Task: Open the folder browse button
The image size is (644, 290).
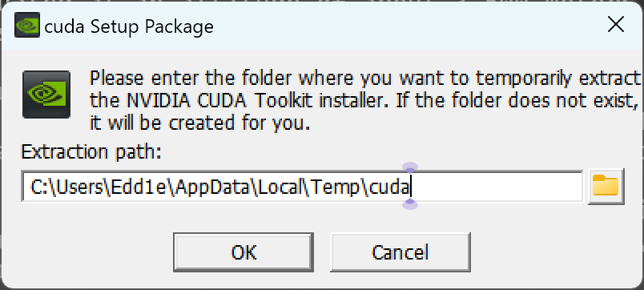Action: [606, 186]
